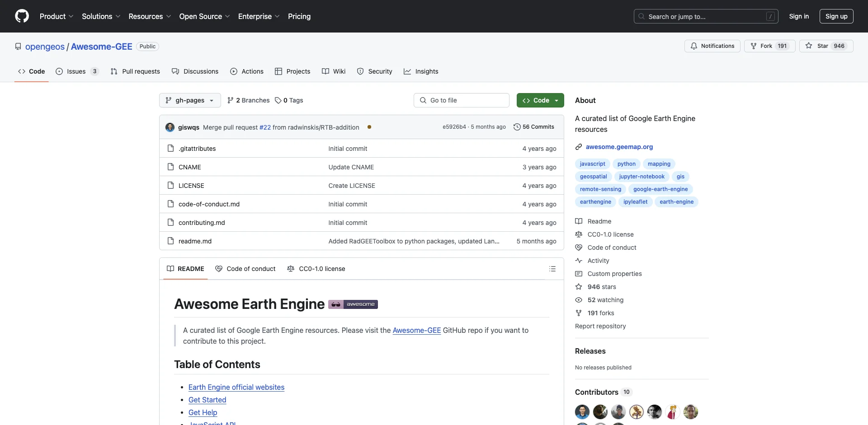The width and height of the screenshot is (868, 425).
Task: Open the code-of-conduct.md file
Action: coord(209,204)
